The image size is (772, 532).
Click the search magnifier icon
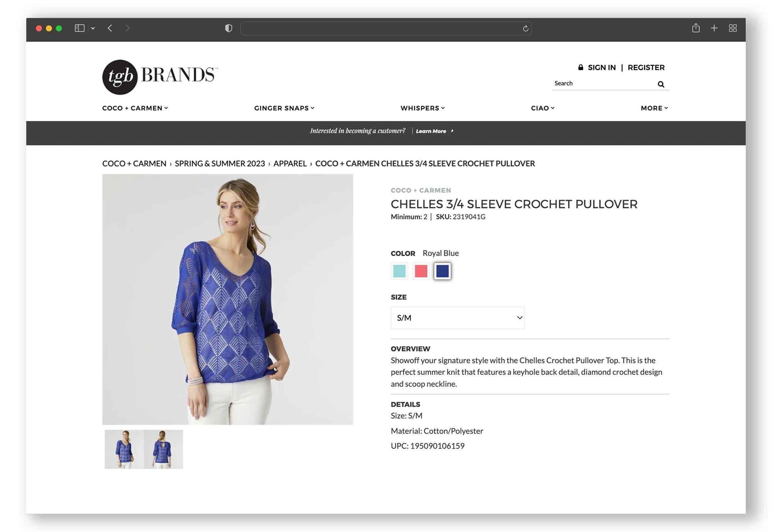661,84
